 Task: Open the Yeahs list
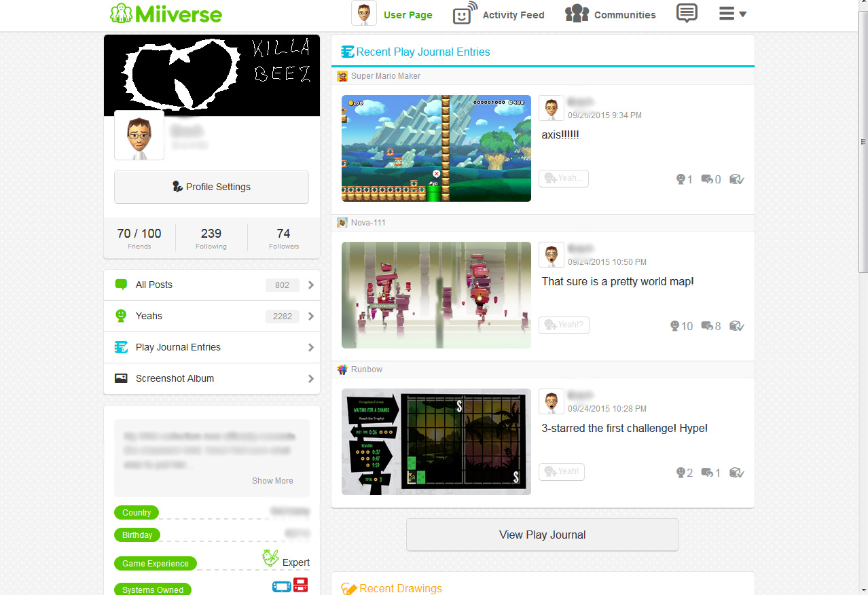(x=212, y=316)
